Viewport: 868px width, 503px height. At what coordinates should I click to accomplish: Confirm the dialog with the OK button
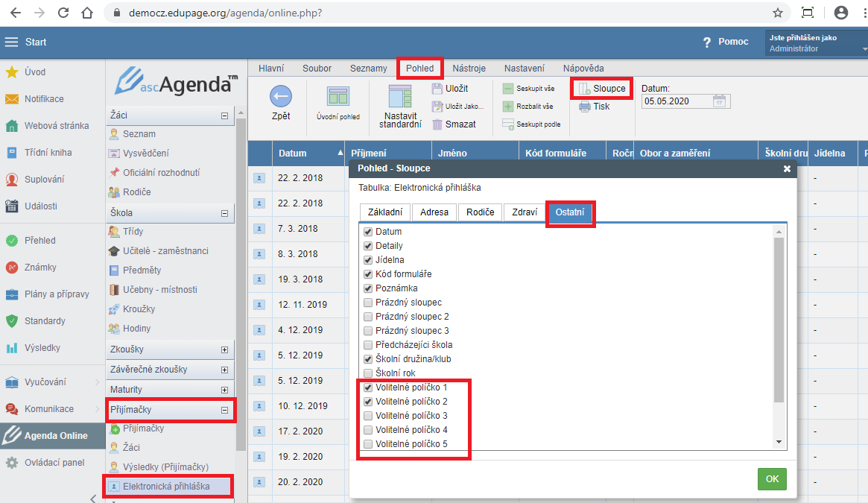772,479
